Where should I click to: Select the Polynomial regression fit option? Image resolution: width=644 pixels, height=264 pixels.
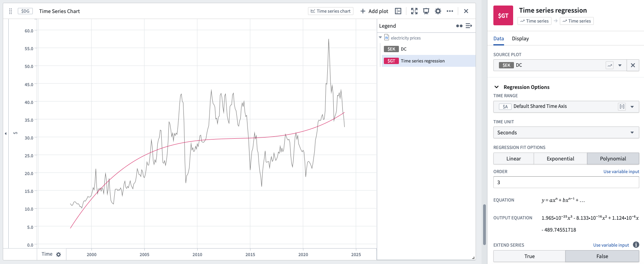click(x=613, y=158)
